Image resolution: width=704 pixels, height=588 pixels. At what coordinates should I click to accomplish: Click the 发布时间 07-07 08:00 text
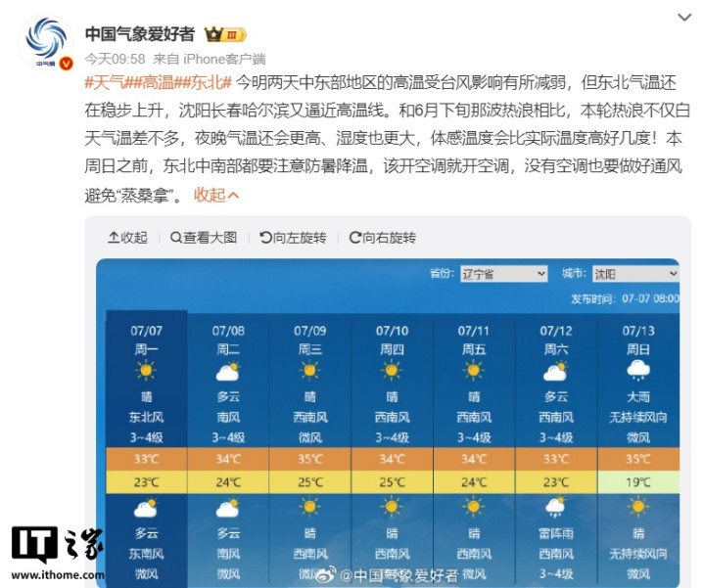click(x=625, y=298)
